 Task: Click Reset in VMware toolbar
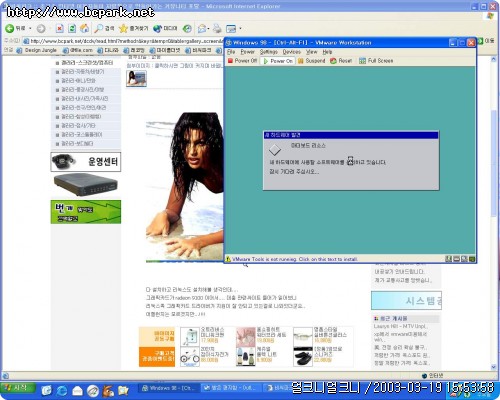341,61
